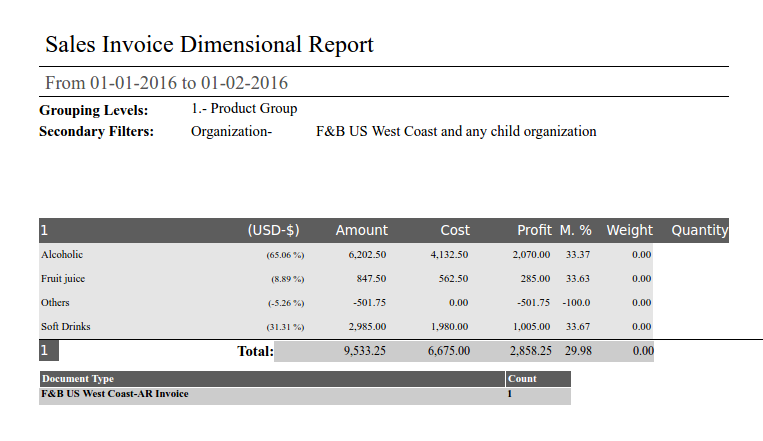Click the Soft Drinks row label
763x441 pixels.
click(x=66, y=326)
